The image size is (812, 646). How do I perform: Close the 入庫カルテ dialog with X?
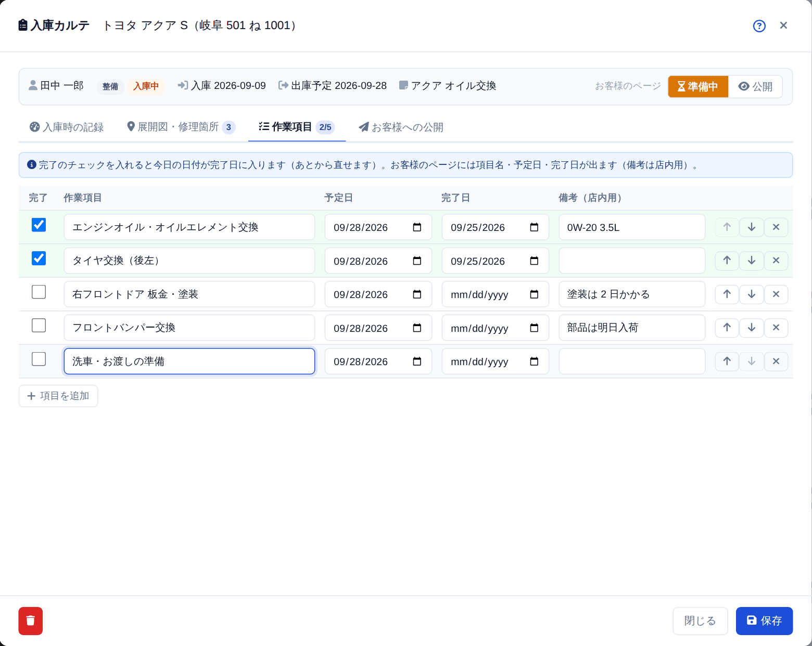(783, 25)
